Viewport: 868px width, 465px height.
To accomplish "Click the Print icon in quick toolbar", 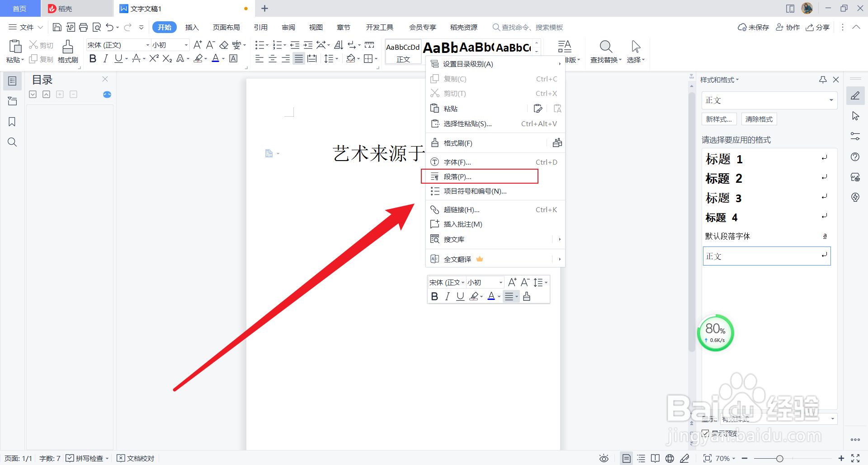I will [x=83, y=27].
